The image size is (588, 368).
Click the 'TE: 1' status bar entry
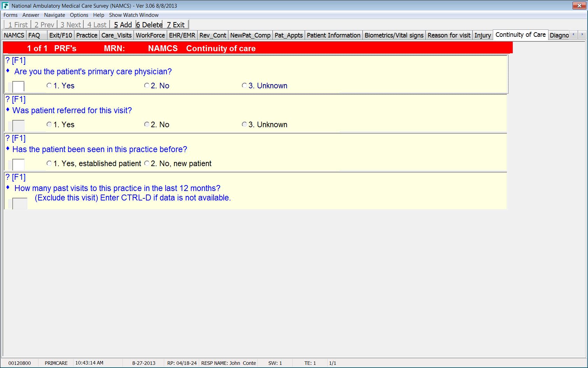(310, 363)
